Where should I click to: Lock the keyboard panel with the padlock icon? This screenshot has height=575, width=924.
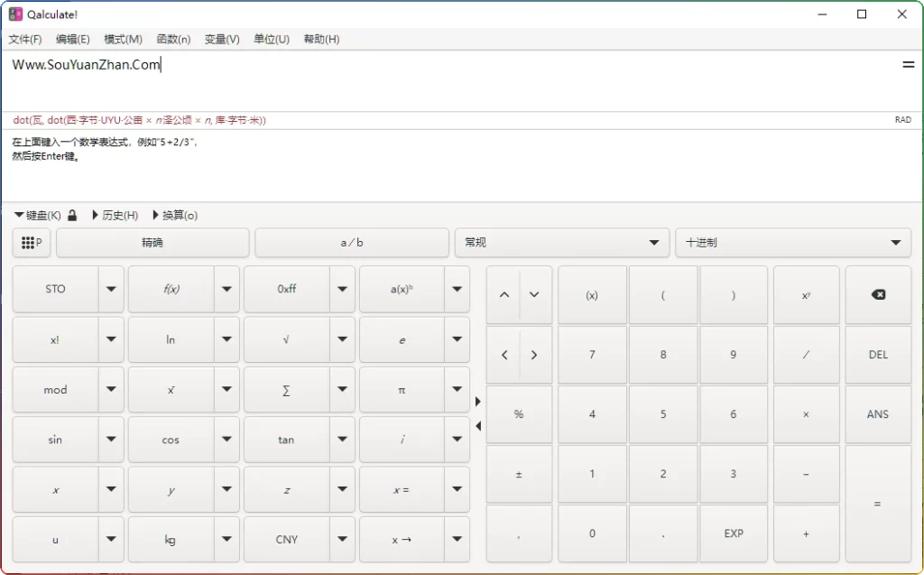pos(71,215)
